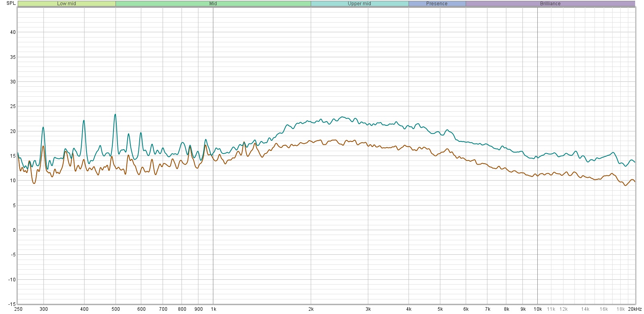Click the 12k frequency axis label
Image resolution: width=644 pixels, height=314 pixels.
(x=563, y=309)
